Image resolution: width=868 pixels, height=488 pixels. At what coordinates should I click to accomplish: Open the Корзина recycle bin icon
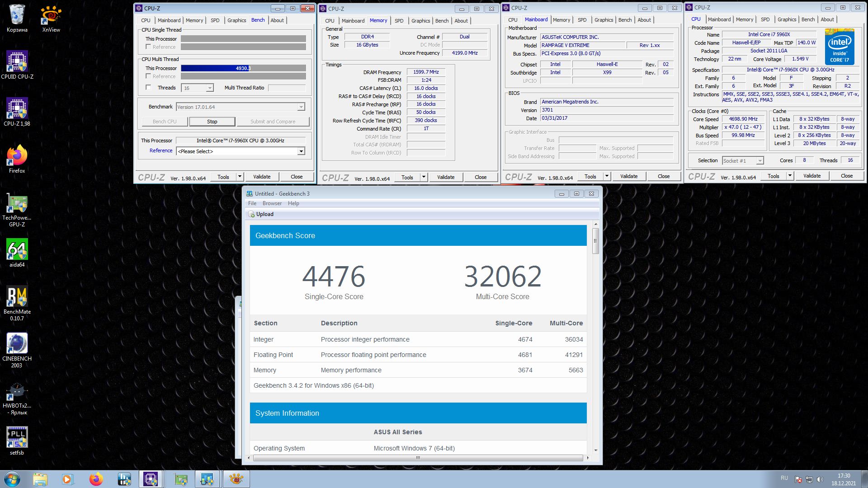coord(17,18)
